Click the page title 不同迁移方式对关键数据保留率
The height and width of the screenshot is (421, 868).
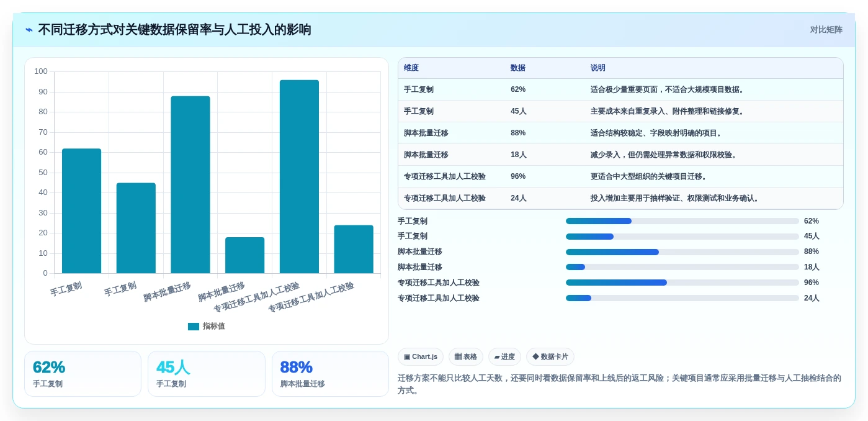(175, 30)
